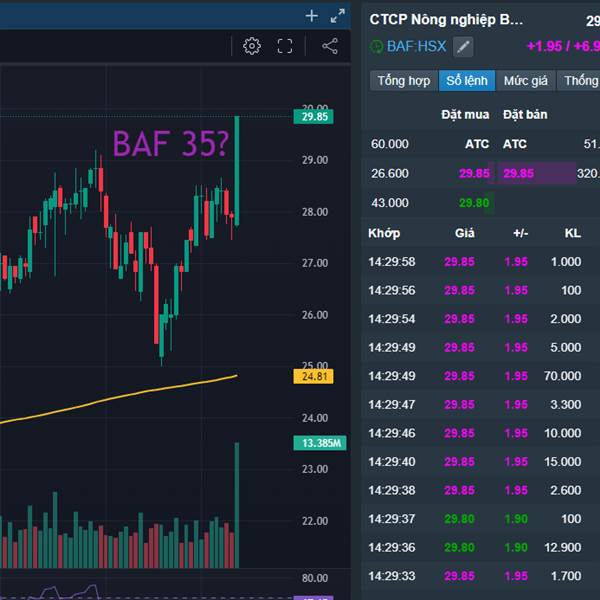
Task: Share the chart via share icon
Action: (x=330, y=46)
